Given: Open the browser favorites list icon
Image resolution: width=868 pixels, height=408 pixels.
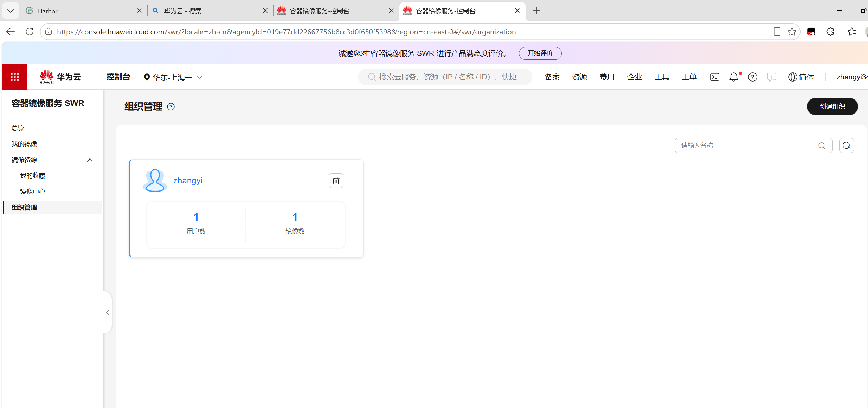Looking at the screenshot, I should (x=852, y=32).
